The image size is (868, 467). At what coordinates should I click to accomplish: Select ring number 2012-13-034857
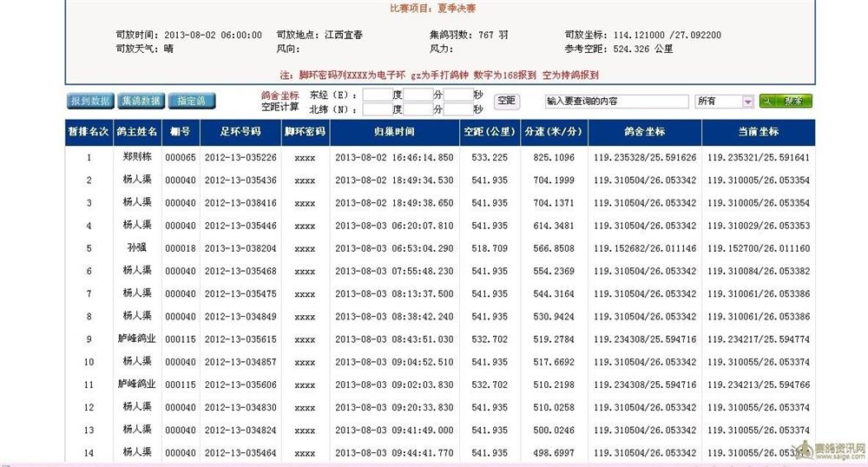click(240, 362)
